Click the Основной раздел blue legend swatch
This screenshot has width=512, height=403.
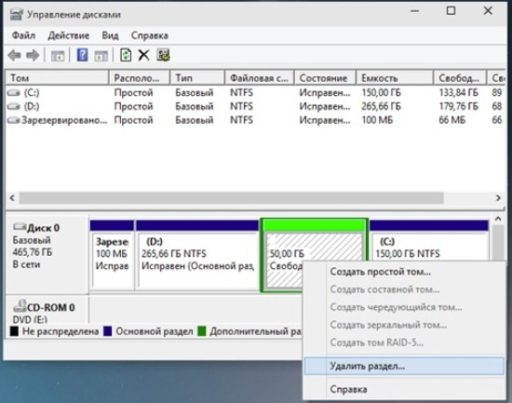coord(108,331)
